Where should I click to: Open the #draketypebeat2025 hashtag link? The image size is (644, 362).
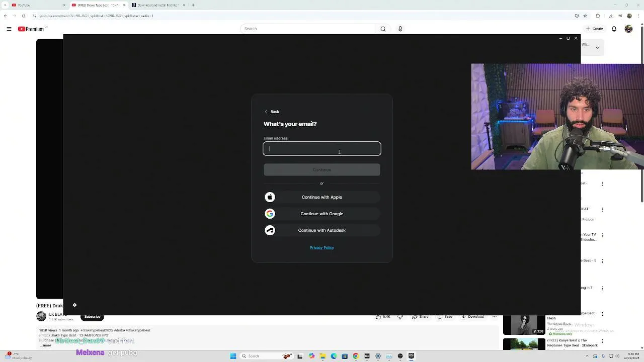pos(97,330)
